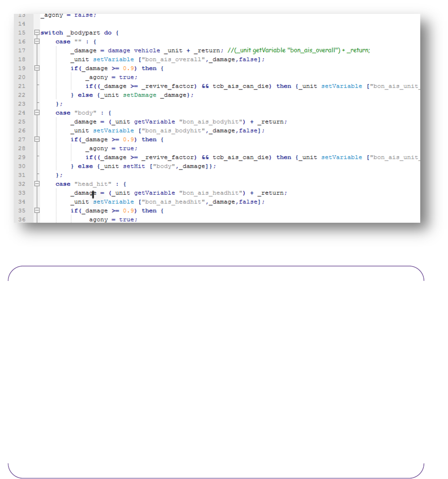Click the "bon_ais_headhit" string on line 33
The height and width of the screenshot is (479, 448).
[211, 193]
